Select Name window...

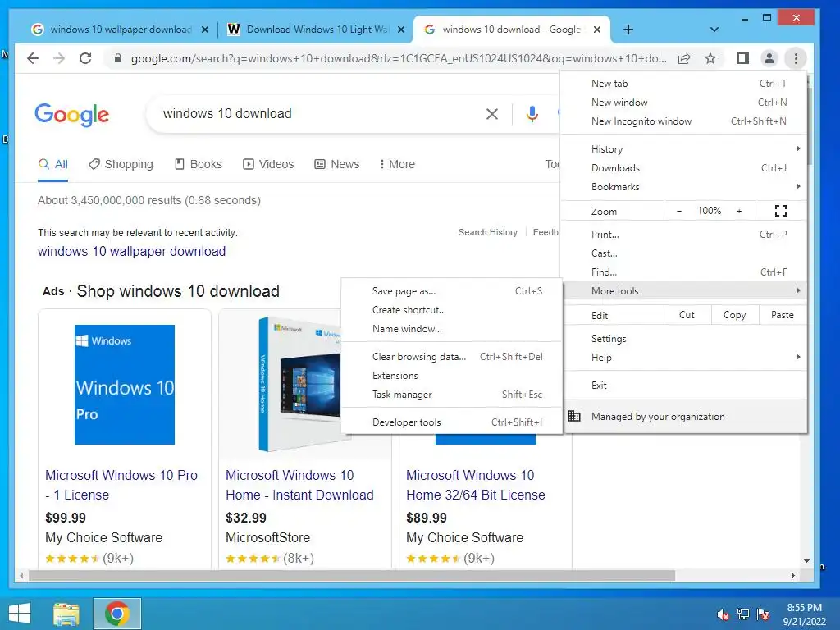[452, 329]
